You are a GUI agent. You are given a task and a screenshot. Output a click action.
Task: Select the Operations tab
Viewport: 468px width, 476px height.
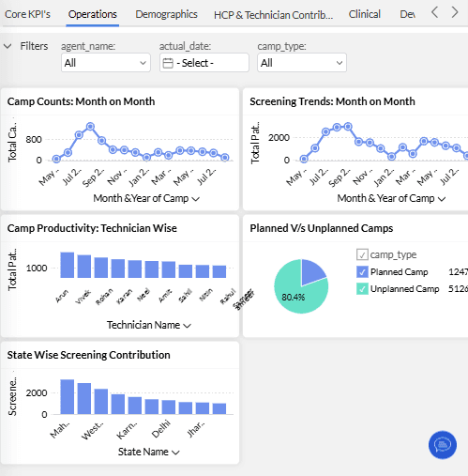pos(93,14)
